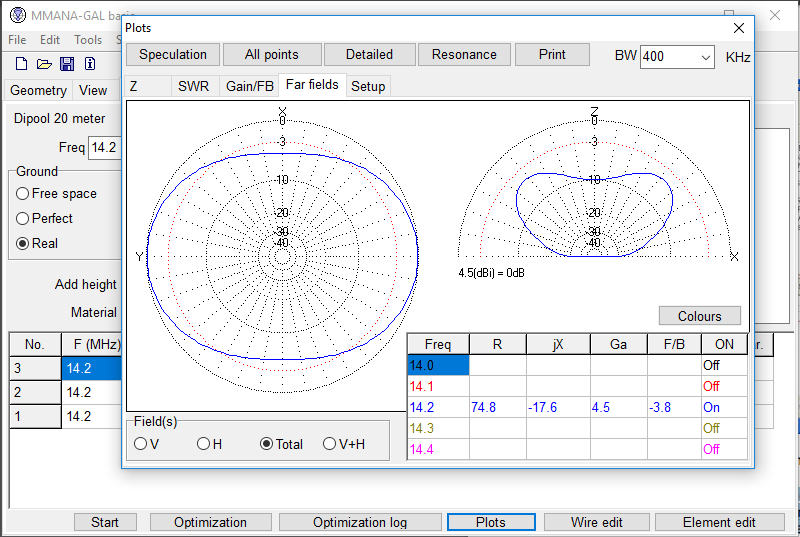
Task: Click the Open file folder icon
Action: click(x=44, y=64)
